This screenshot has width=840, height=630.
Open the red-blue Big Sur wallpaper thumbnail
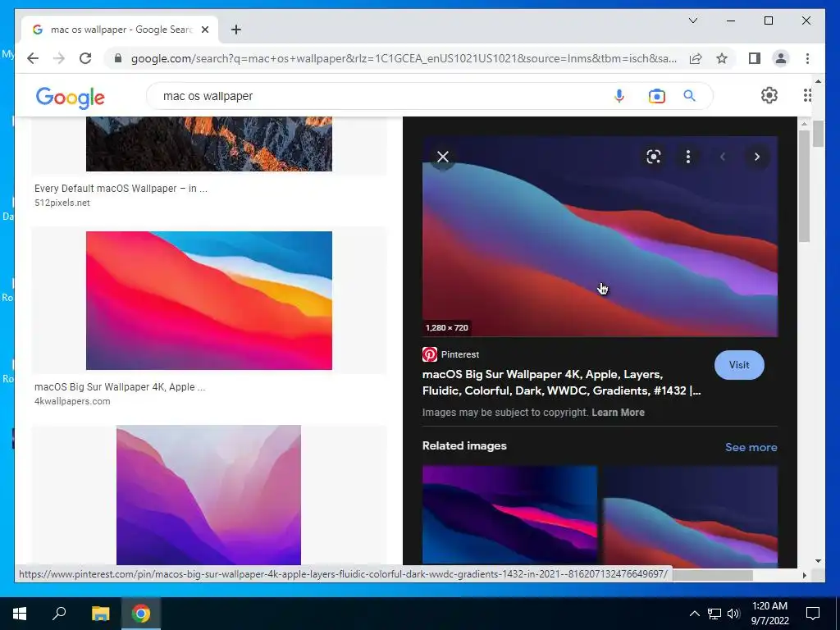pos(209,300)
